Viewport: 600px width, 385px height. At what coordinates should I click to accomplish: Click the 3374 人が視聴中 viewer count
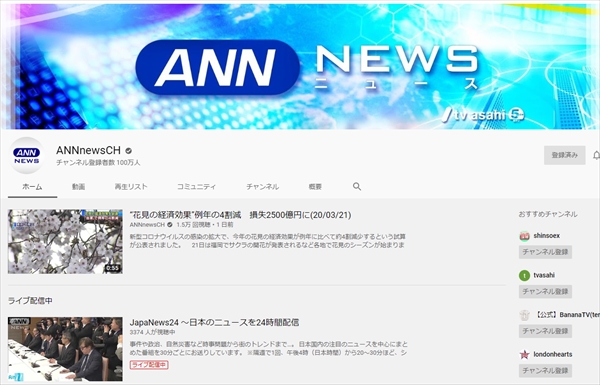click(153, 332)
